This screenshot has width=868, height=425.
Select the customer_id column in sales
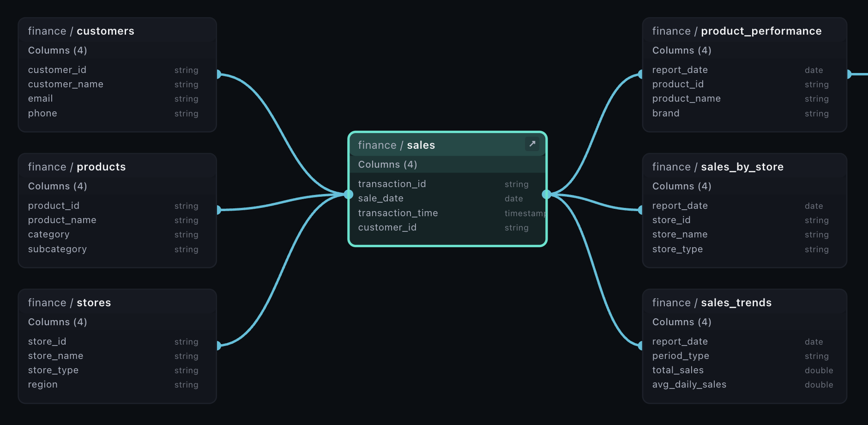pyautogui.click(x=387, y=227)
